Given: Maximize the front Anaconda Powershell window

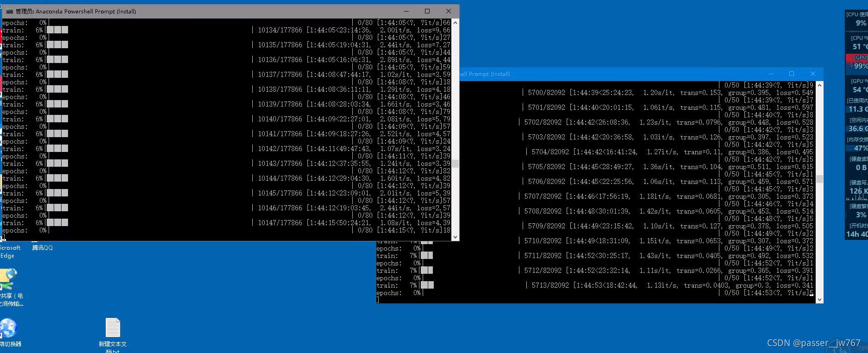Looking at the screenshot, I should pyautogui.click(x=427, y=11).
